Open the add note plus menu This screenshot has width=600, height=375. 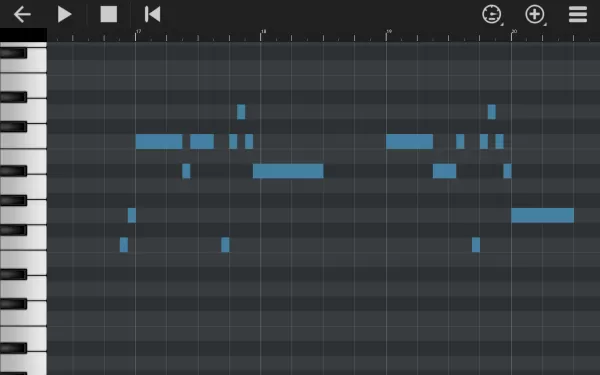tap(535, 15)
